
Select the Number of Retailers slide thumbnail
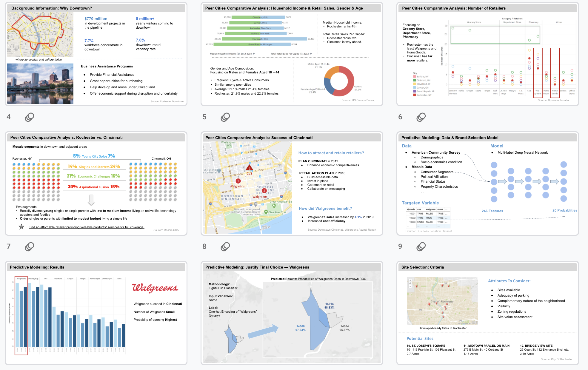(488, 54)
